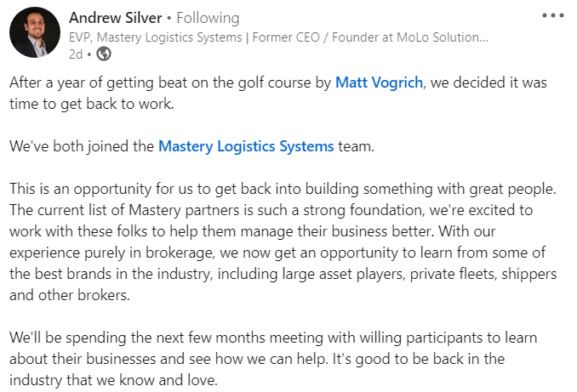Viewport: 577px width, 392px height.
Task: Click the sentence starting 'After a year'
Action: 278,82
